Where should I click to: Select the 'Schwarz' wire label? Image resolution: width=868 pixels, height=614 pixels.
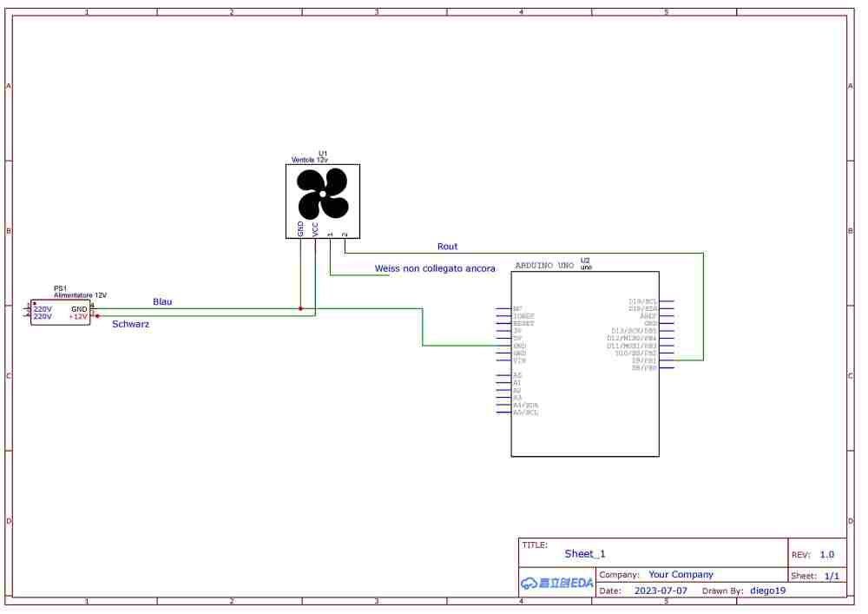click(x=131, y=326)
